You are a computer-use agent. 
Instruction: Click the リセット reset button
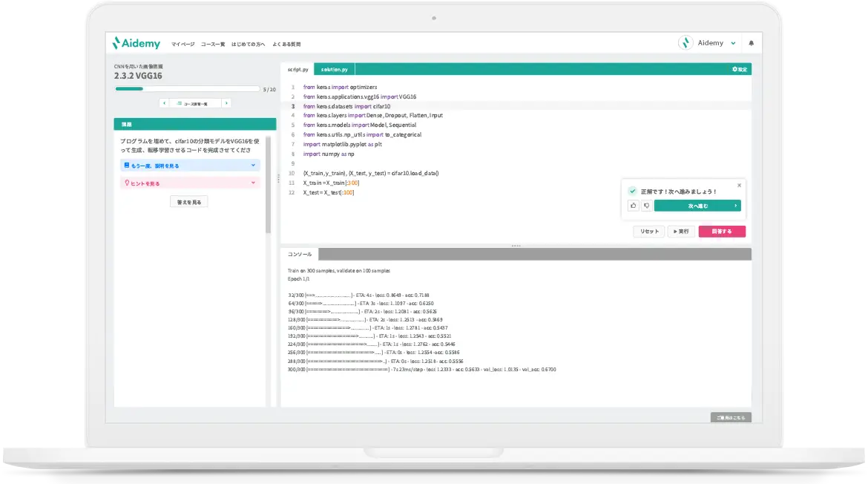pyautogui.click(x=649, y=232)
